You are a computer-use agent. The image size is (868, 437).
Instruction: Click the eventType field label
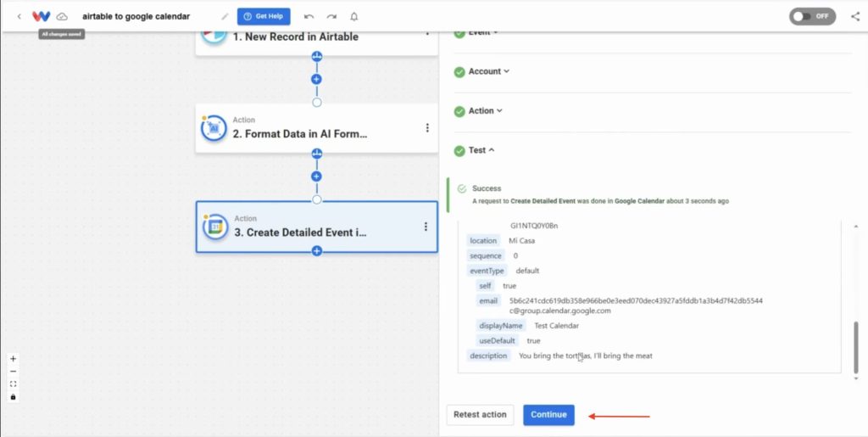[x=487, y=271]
